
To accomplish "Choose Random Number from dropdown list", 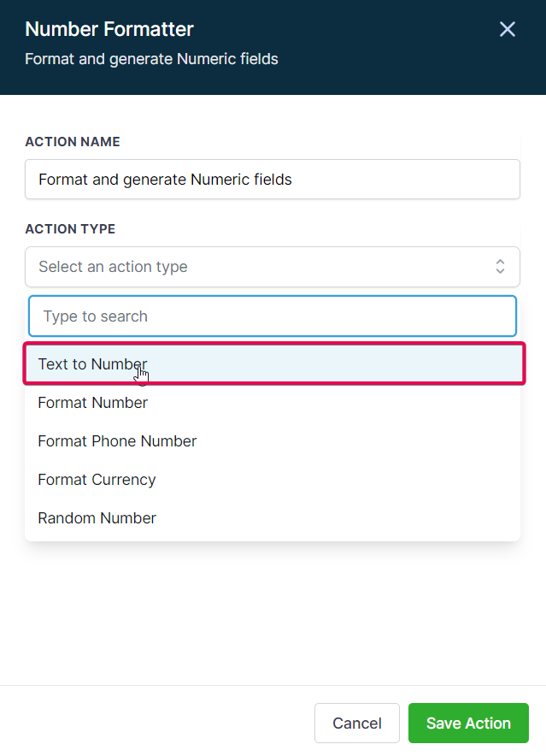I will 273,518.
